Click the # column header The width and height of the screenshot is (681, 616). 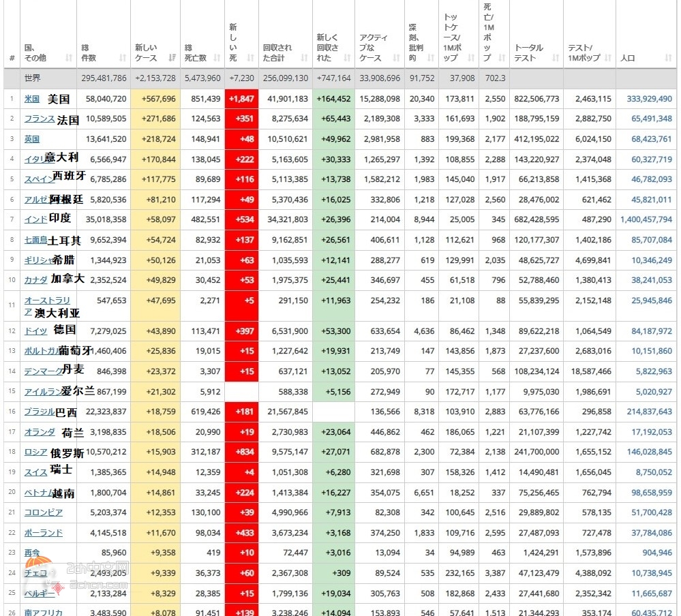[12, 58]
